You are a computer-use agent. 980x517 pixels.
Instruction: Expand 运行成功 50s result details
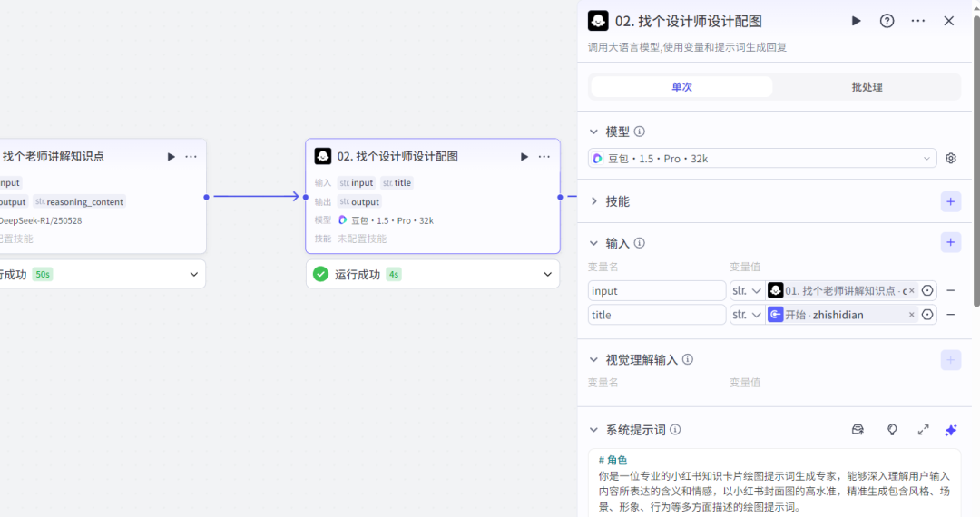(x=194, y=274)
